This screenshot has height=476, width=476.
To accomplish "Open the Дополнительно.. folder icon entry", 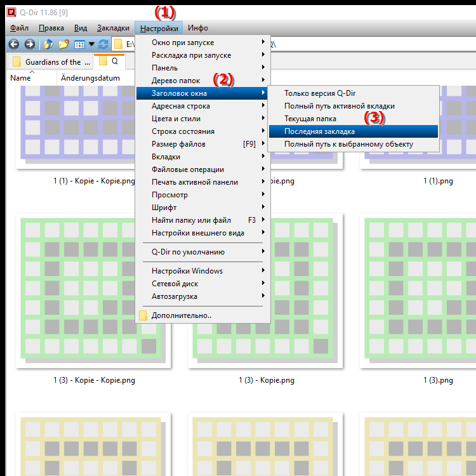I will click(x=143, y=315).
